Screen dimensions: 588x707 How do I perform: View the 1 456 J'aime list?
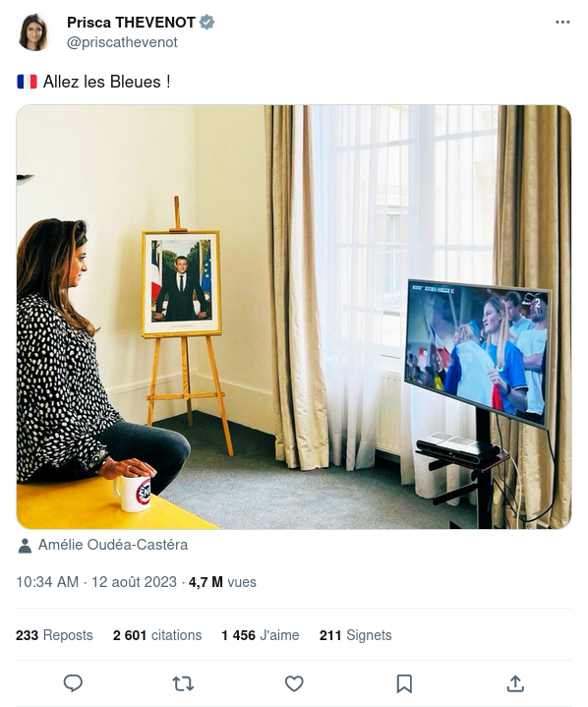(261, 635)
